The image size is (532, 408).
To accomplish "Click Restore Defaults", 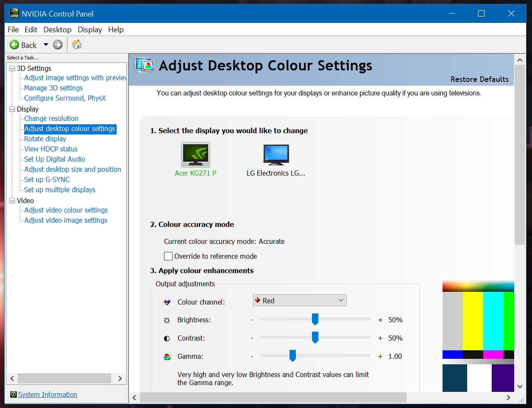I will (x=479, y=79).
